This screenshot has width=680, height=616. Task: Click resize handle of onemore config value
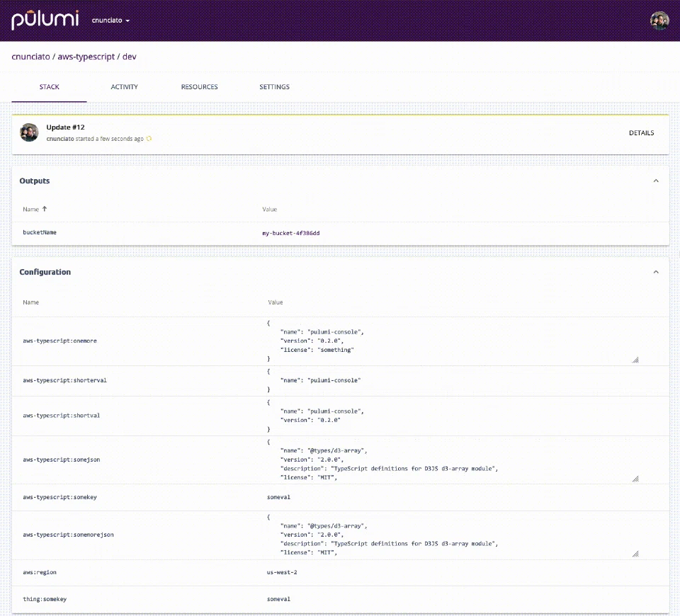coord(635,360)
